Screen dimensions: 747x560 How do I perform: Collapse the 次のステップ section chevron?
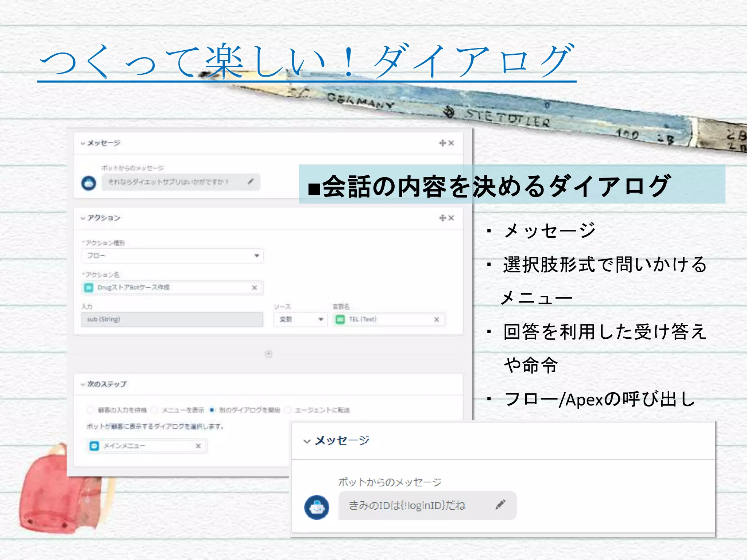(83, 384)
